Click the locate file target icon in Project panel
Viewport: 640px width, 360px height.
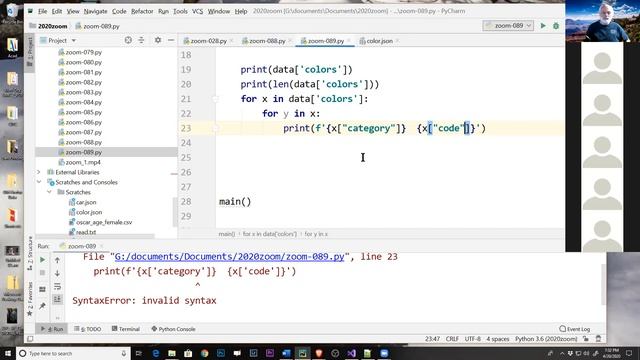(128, 40)
